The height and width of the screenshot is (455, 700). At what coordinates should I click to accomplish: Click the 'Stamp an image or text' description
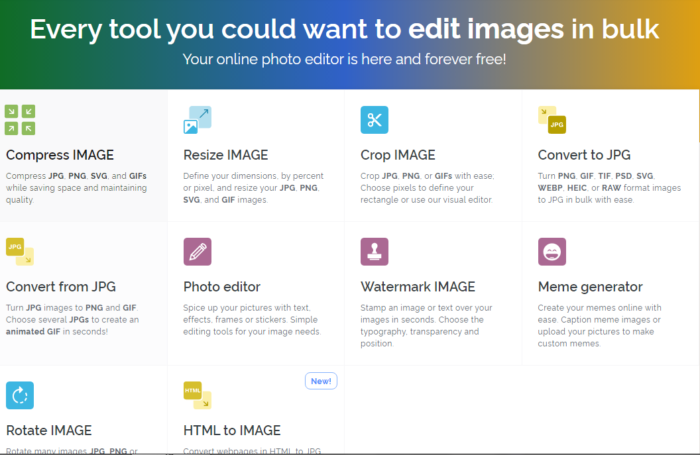pos(426,326)
